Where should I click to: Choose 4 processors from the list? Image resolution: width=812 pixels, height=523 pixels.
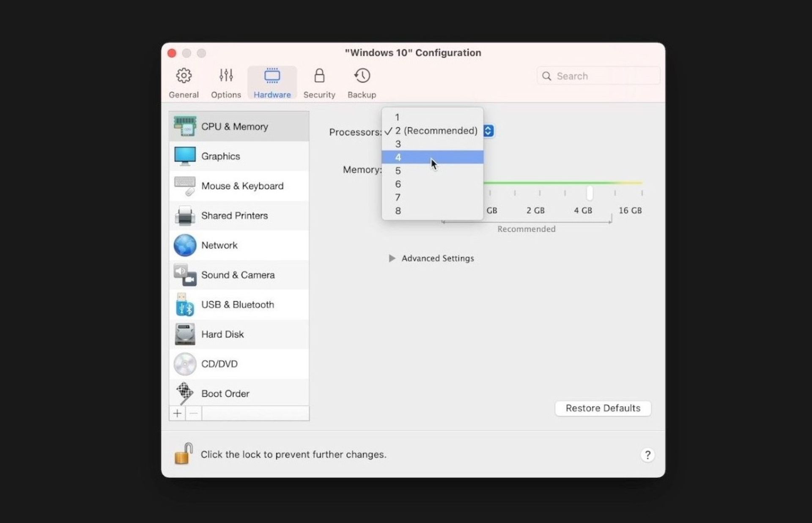point(431,157)
